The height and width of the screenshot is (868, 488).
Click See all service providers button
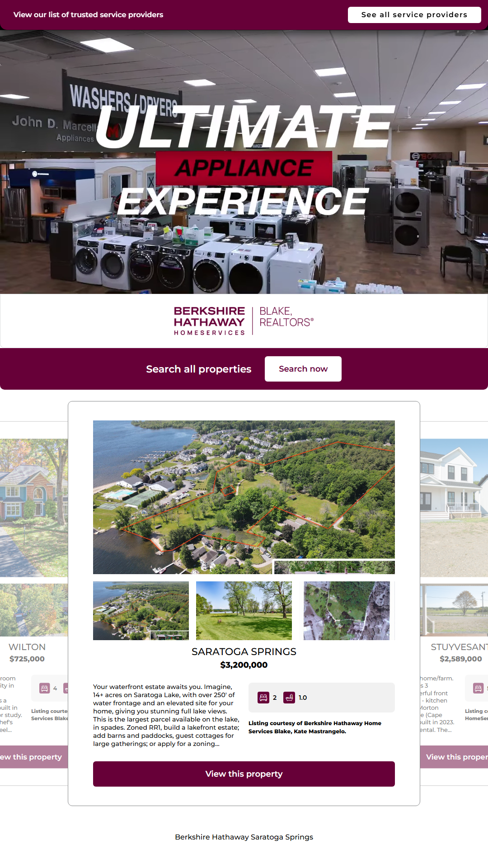click(x=414, y=14)
